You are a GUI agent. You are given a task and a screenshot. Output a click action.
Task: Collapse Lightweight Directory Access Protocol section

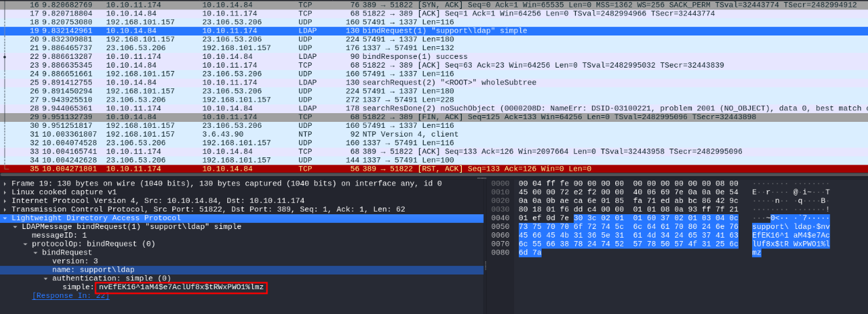point(5,218)
